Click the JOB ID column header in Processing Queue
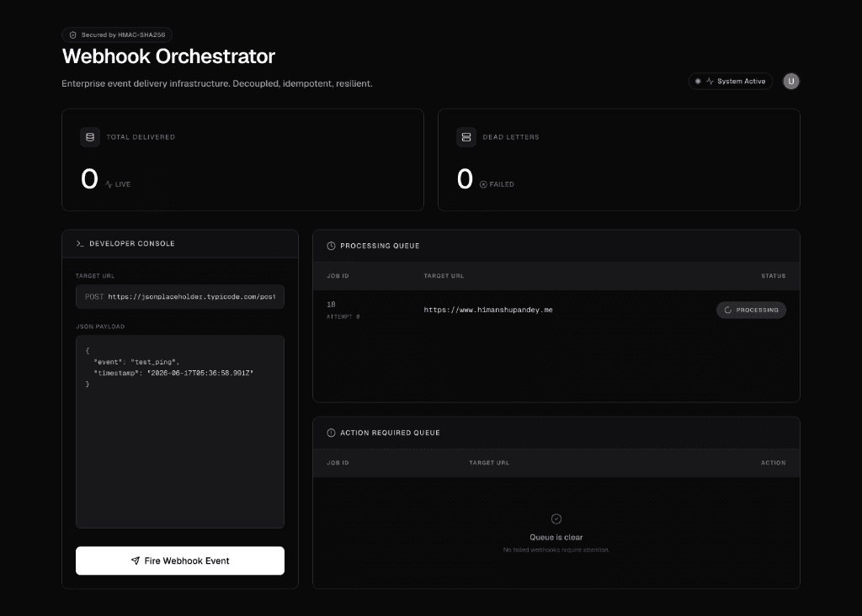The height and width of the screenshot is (616, 862). click(x=338, y=276)
